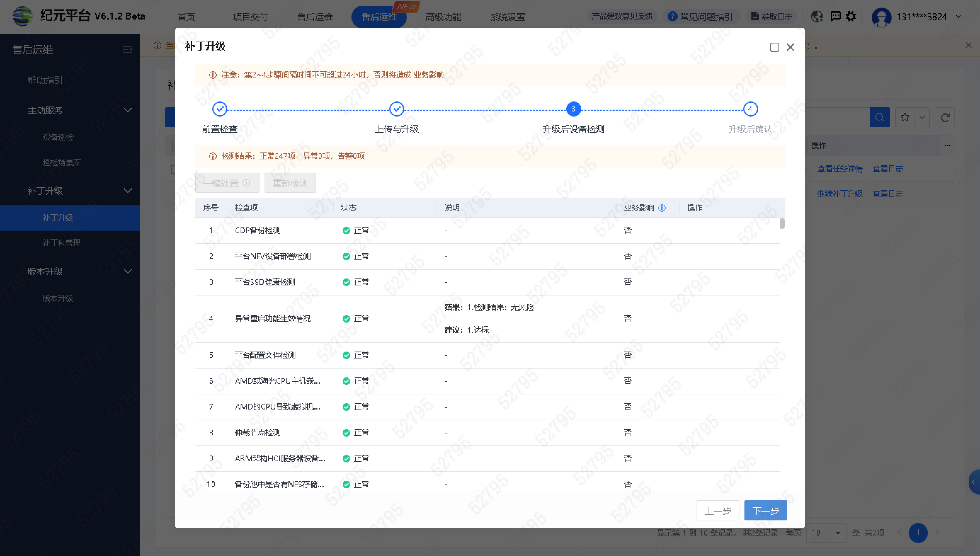Viewport: 980px width, 556px height.
Task: Select 补丁包管理 in the sidebar
Action: (x=61, y=243)
